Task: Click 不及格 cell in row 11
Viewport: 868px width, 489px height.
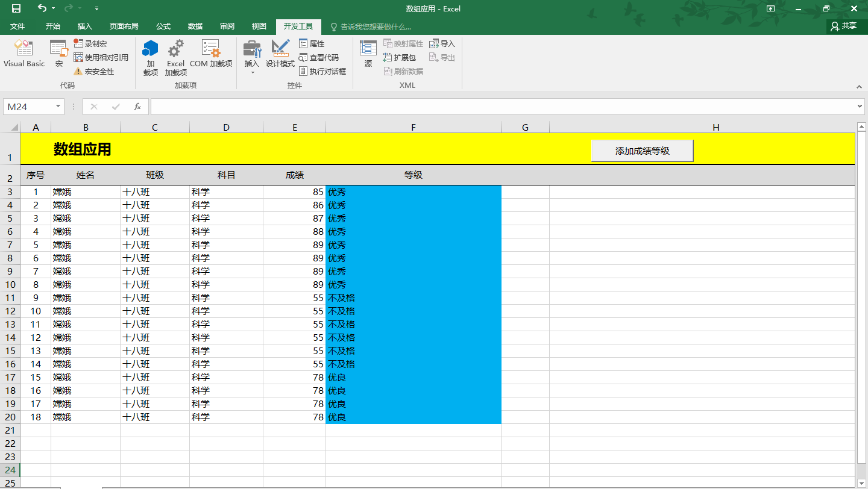Action: (x=414, y=298)
